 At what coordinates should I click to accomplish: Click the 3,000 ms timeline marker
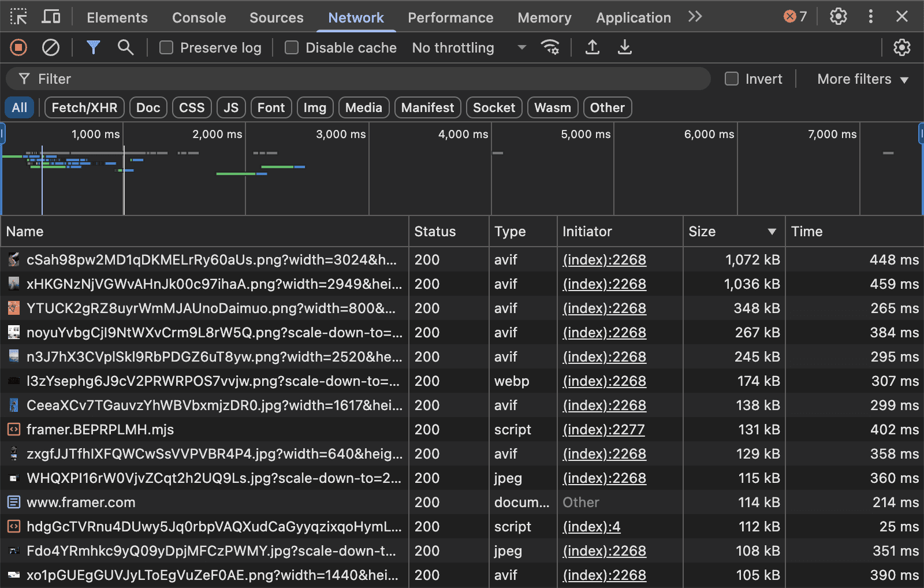(x=340, y=134)
